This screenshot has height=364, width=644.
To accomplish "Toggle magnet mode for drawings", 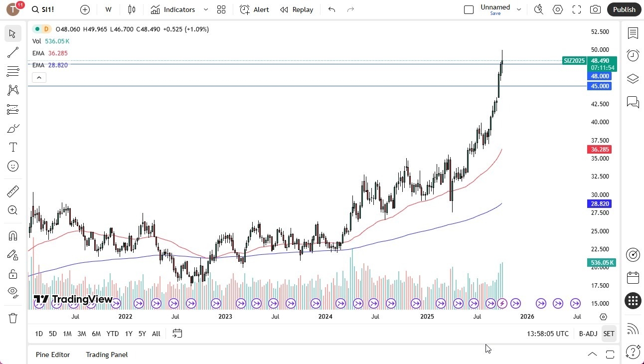I will click(x=13, y=236).
